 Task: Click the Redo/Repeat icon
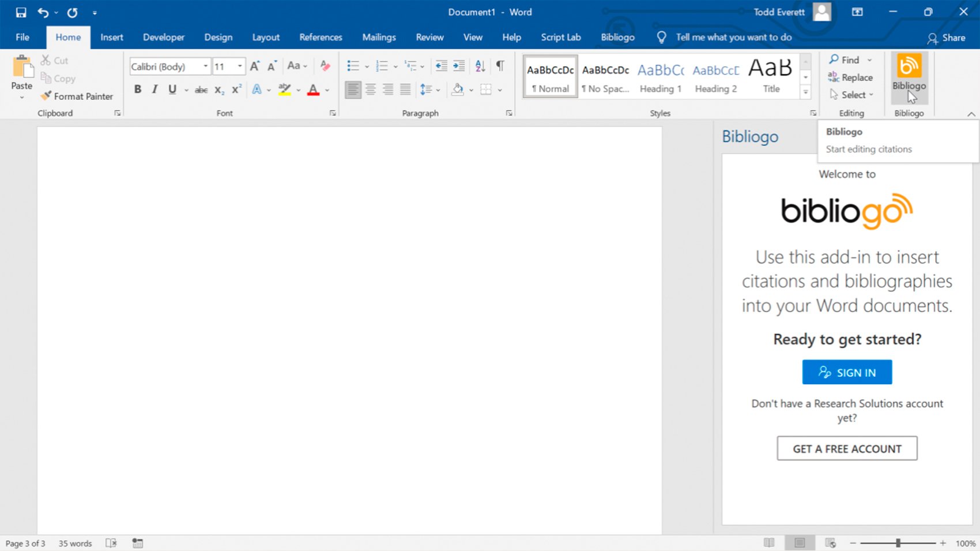click(x=72, y=12)
